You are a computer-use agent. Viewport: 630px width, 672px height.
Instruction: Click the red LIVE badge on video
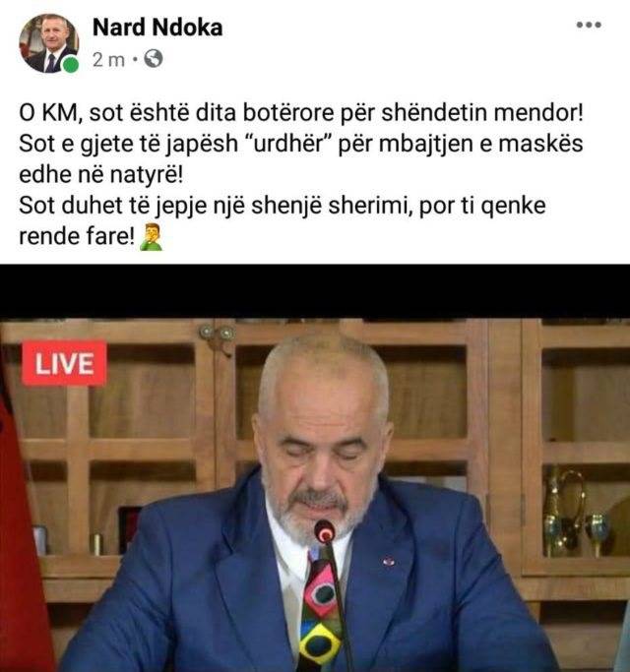[x=64, y=363]
